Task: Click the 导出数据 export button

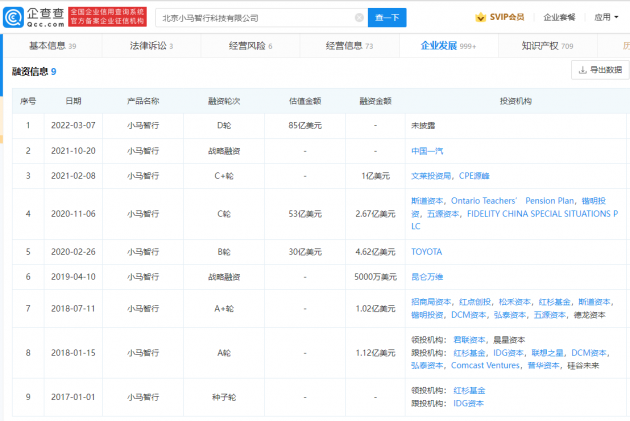Action: [x=600, y=70]
